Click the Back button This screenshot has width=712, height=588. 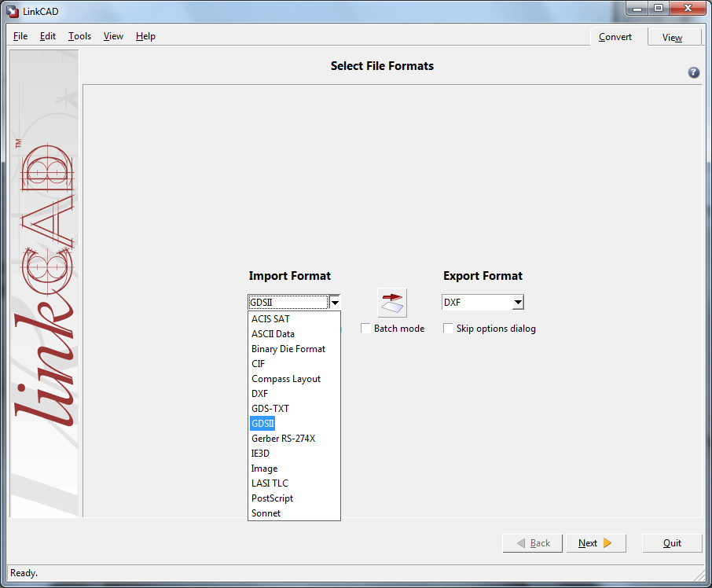point(533,543)
